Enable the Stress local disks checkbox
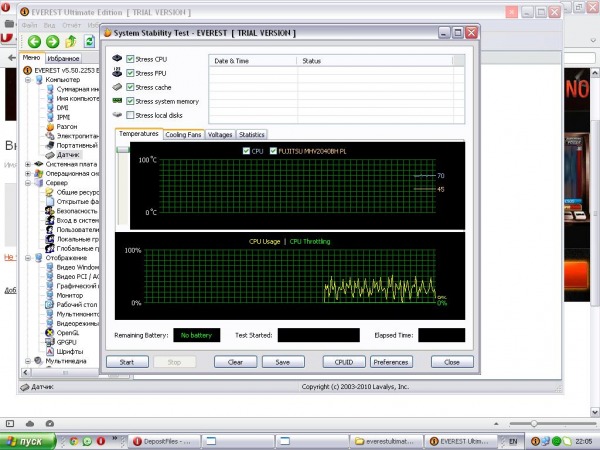 130,115
